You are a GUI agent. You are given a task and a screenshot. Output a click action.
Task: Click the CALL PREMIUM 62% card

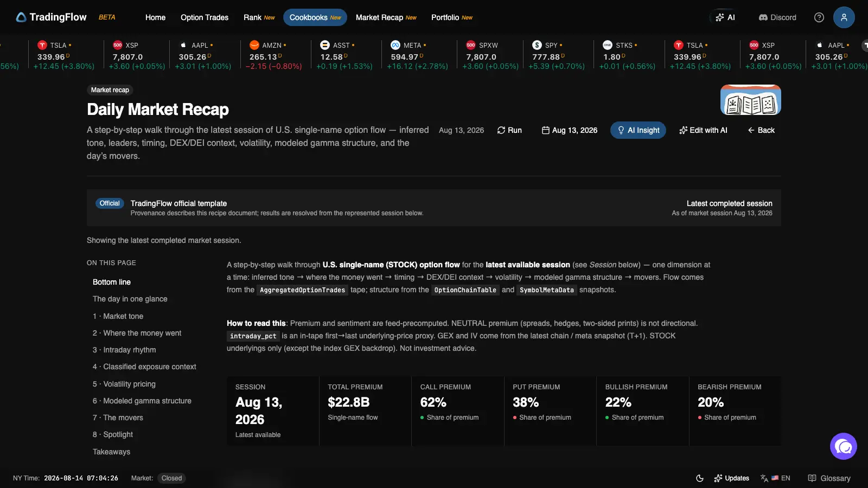[x=458, y=411]
